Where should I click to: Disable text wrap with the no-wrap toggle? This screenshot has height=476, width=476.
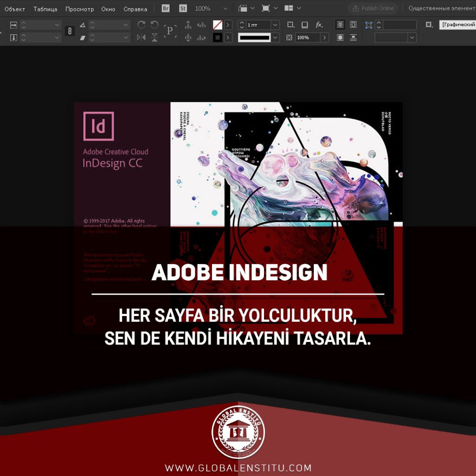[x=340, y=25]
